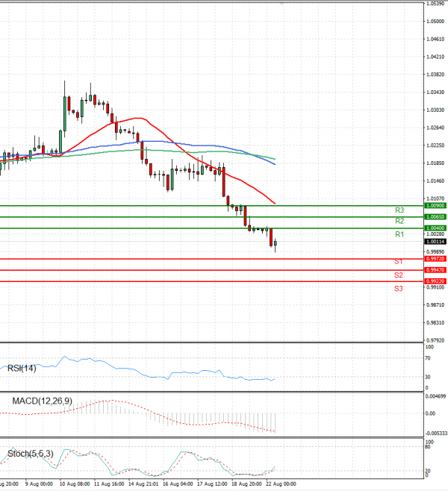Click the RSI axis value 30
This screenshot has width=448, height=491.
click(x=428, y=377)
